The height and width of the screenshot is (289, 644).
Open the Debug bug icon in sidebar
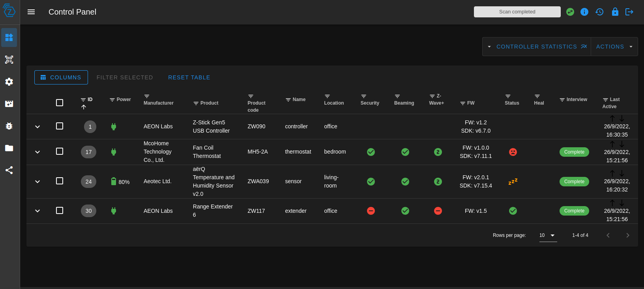(x=9, y=126)
